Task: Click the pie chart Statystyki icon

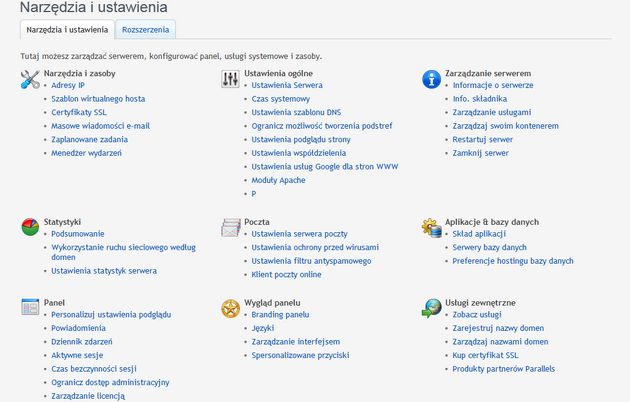Action: 30,227
